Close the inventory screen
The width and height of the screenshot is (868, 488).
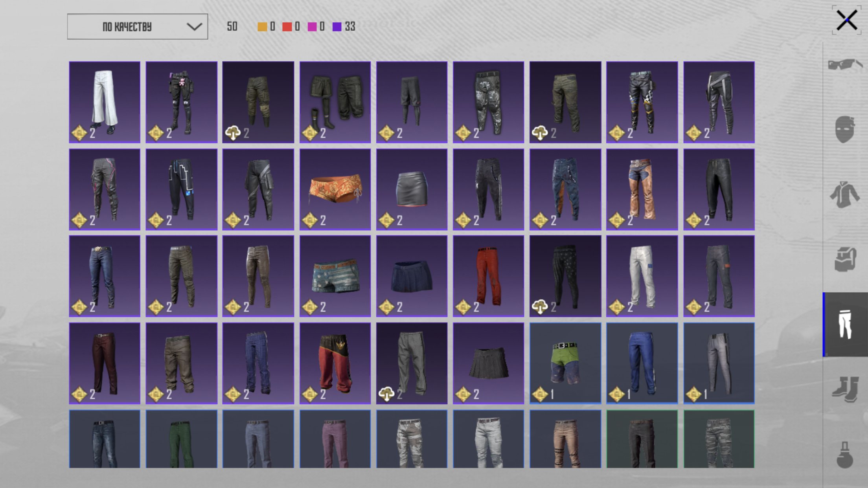846,20
